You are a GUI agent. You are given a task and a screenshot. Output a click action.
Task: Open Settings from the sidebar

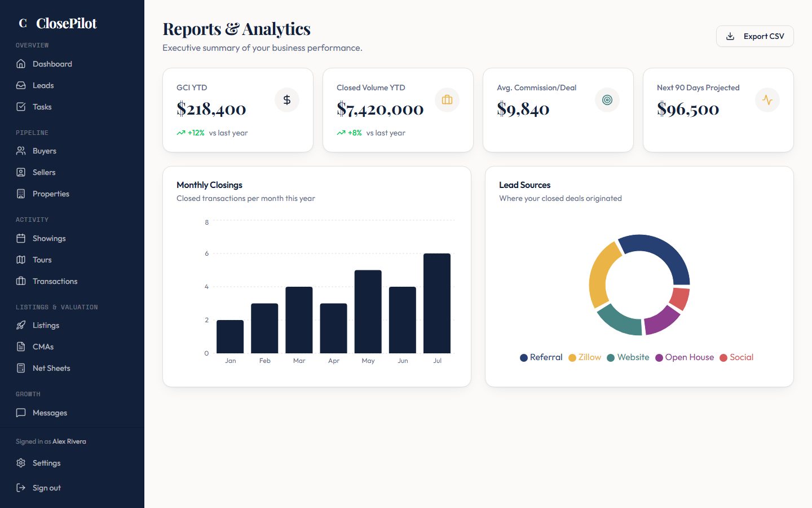(x=72, y=463)
